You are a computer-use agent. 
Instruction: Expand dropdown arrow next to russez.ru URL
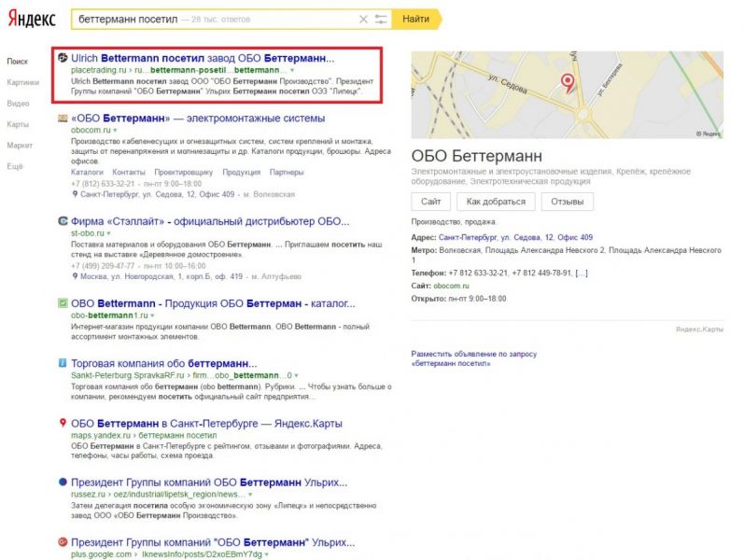(250, 495)
